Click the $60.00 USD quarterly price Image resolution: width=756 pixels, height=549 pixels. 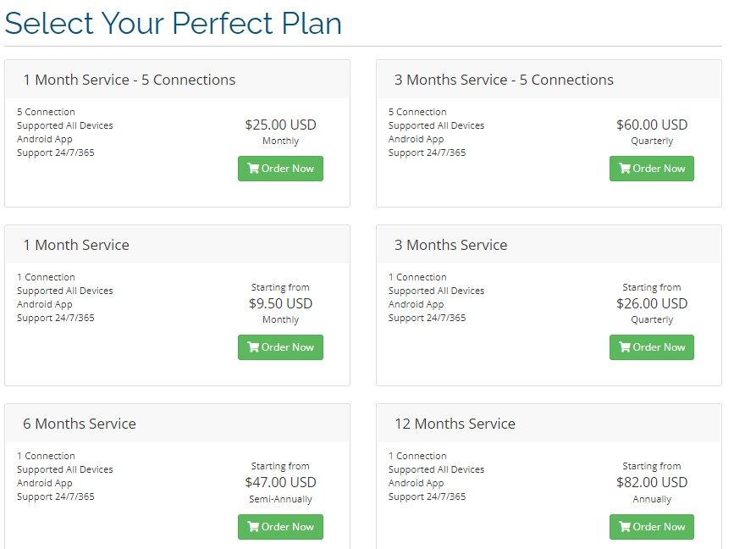(x=652, y=125)
